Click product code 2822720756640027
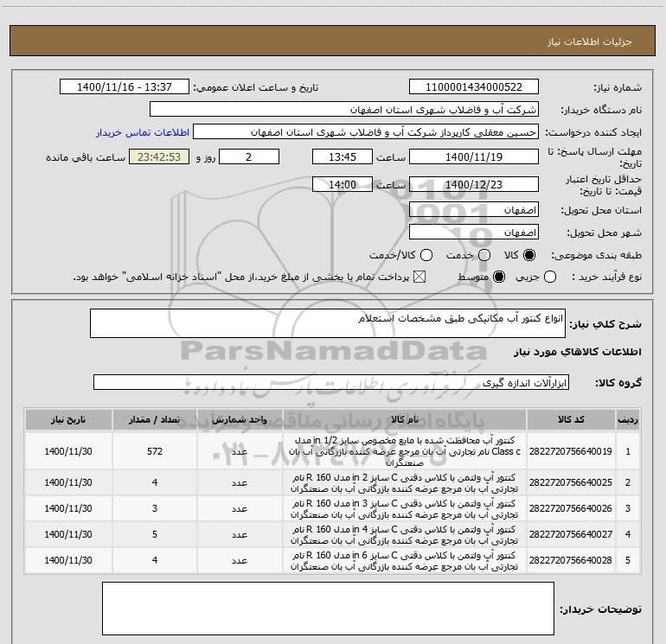This screenshot has height=644, width=666. (x=571, y=534)
